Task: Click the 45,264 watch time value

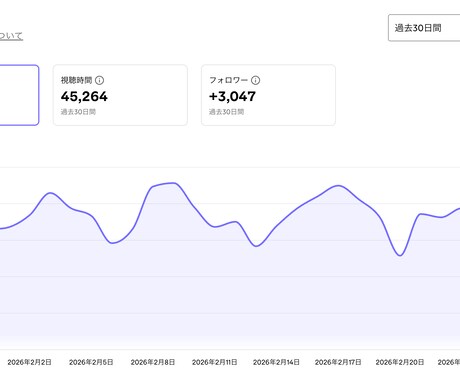Action: [x=84, y=97]
